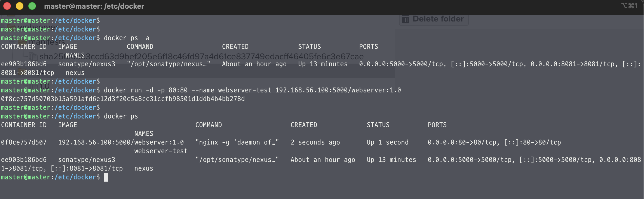Click the CREATED header of first table

pyautogui.click(x=235, y=47)
